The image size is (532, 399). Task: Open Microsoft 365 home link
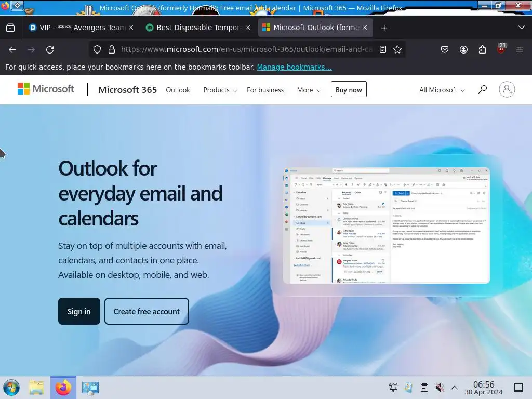tap(128, 90)
